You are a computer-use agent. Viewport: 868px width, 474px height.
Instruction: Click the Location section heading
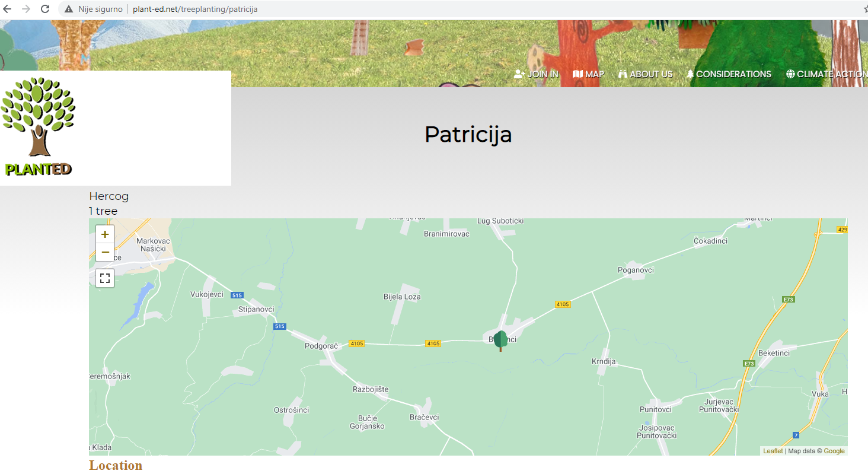click(x=116, y=465)
